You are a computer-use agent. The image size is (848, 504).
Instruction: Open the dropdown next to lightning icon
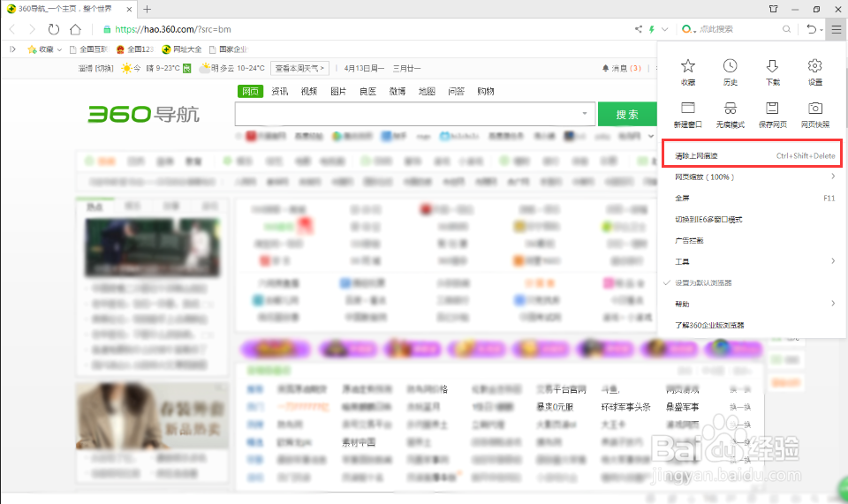664,29
